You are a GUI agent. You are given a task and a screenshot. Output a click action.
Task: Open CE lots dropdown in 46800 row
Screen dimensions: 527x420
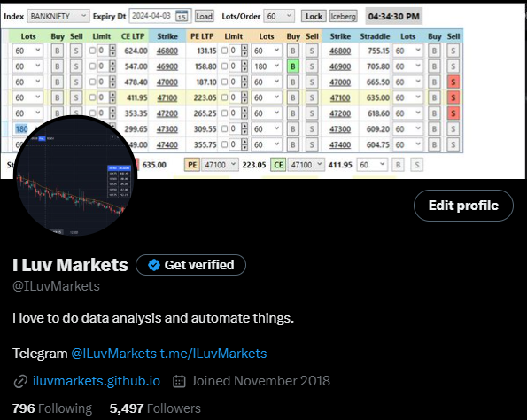27,51
